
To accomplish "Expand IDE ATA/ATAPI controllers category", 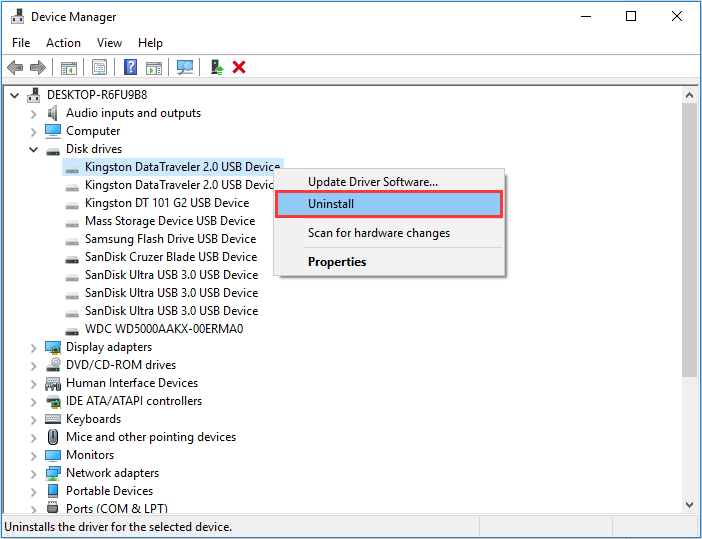I will tap(34, 402).
